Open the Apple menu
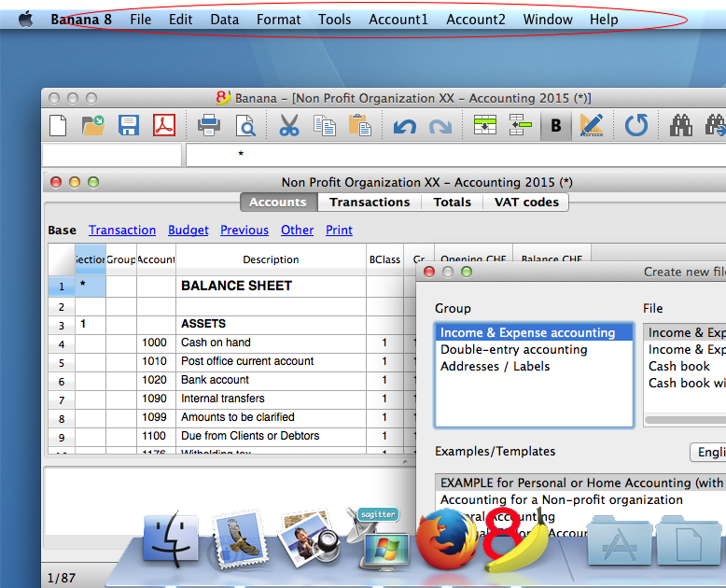 [26, 20]
